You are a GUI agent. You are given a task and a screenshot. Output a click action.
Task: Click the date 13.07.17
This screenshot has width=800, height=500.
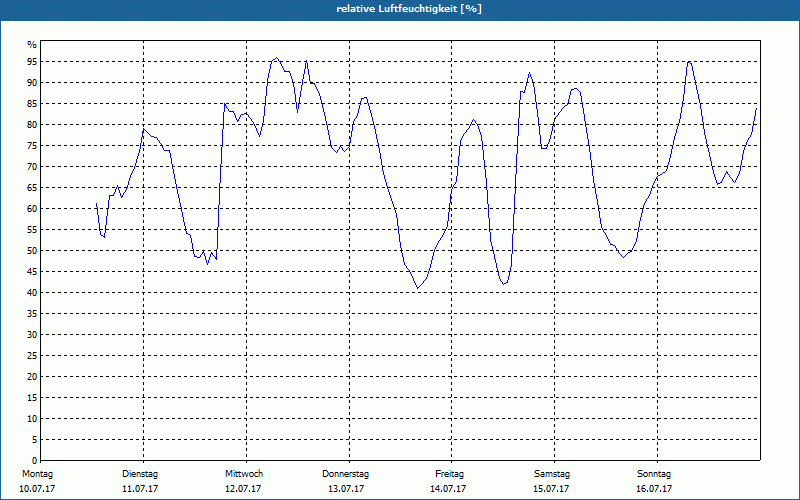coord(346,489)
